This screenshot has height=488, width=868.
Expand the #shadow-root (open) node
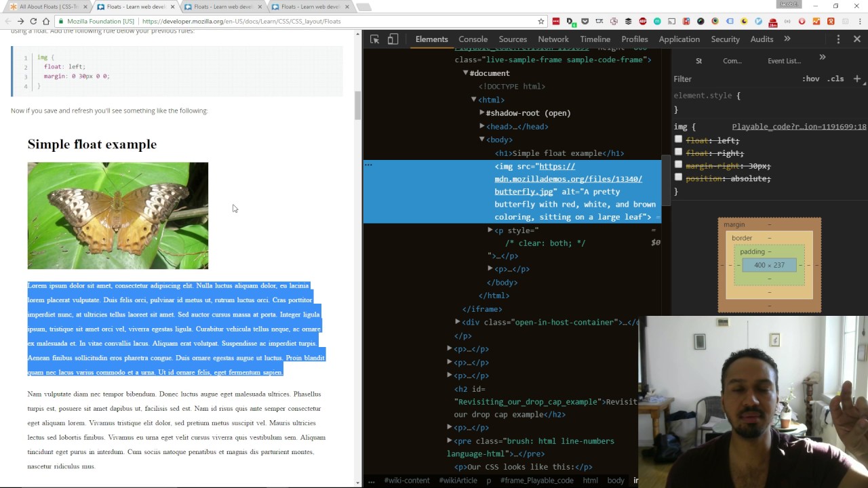pyautogui.click(x=481, y=113)
